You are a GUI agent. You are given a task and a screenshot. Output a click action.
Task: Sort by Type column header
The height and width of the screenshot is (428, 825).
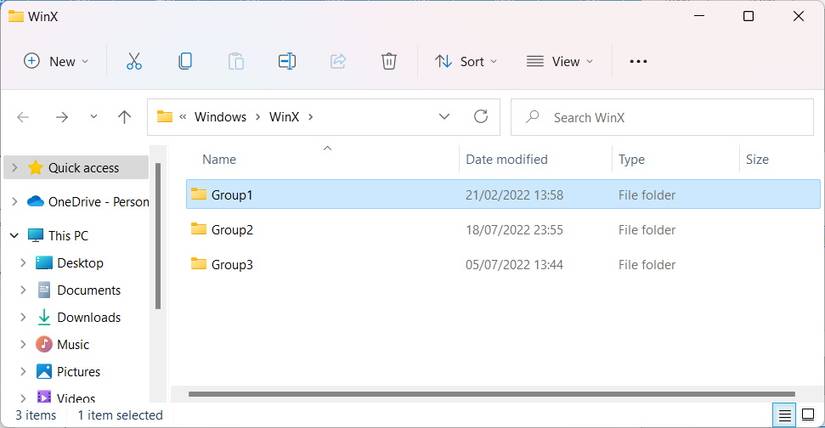(x=631, y=160)
